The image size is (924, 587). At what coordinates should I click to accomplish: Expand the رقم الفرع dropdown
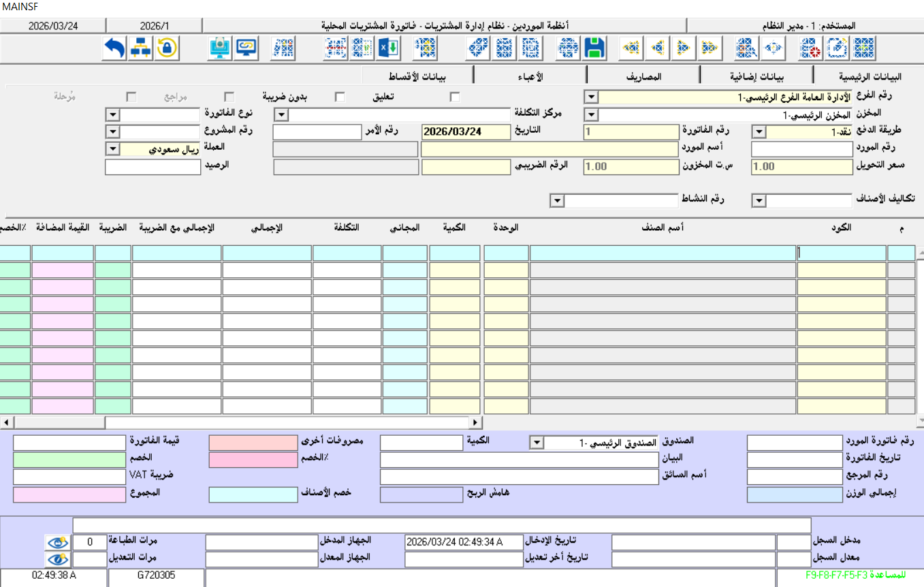(591, 97)
